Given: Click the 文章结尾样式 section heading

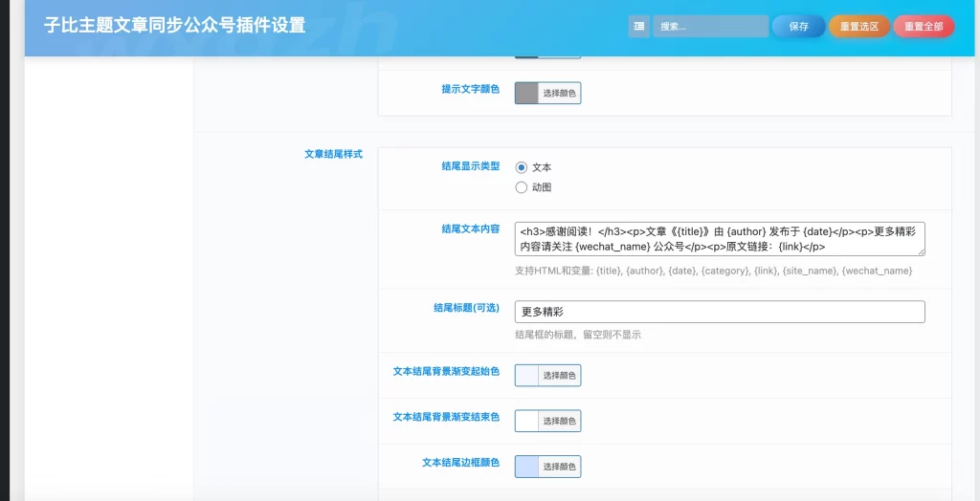Looking at the screenshot, I should pos(333,154).
